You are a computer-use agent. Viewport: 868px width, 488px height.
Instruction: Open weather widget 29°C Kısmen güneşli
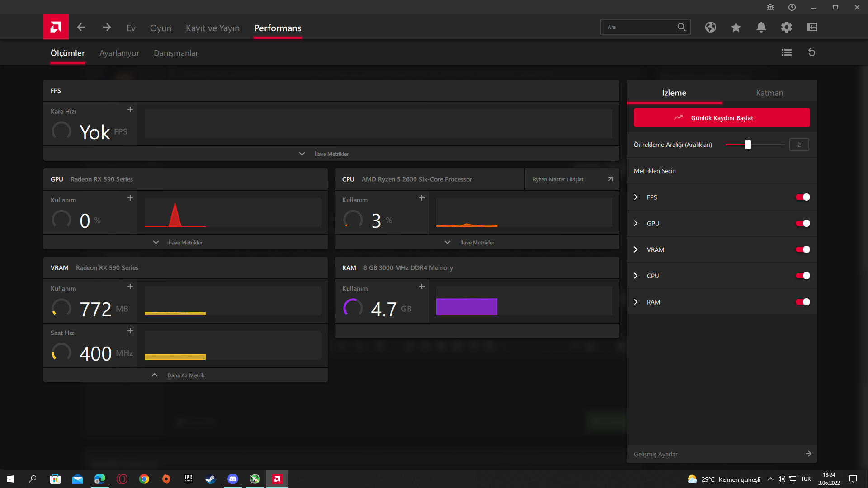(x=724, y=479)
